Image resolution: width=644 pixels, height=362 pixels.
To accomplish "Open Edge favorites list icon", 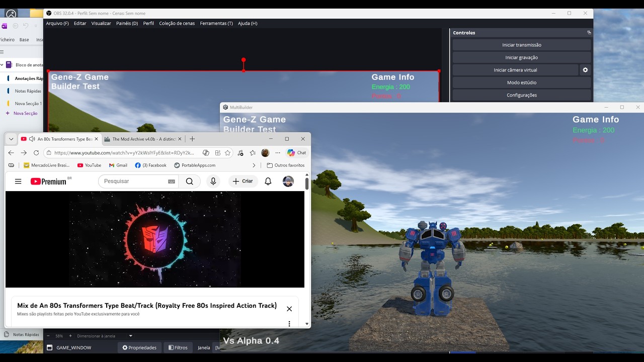I will click(x=253, y=153).
